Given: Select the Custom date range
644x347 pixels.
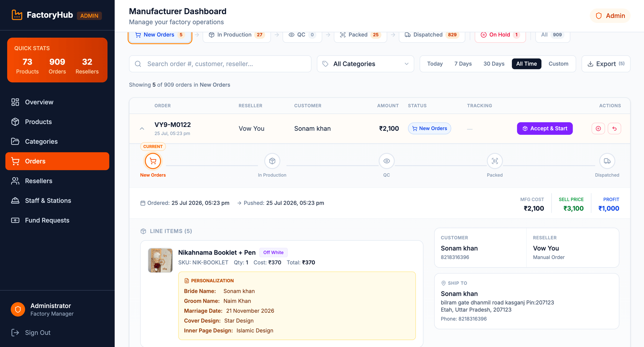Looking at the screenshot, I should click(558, 64).
